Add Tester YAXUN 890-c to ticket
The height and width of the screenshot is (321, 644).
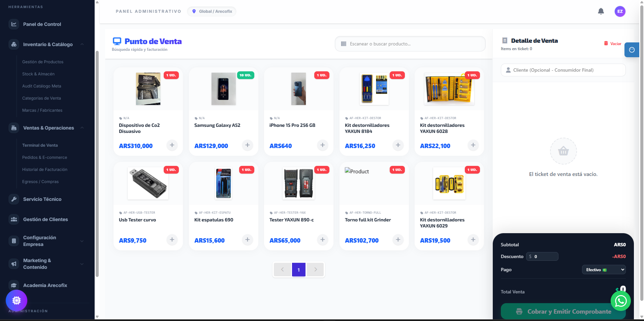point(323,240)
